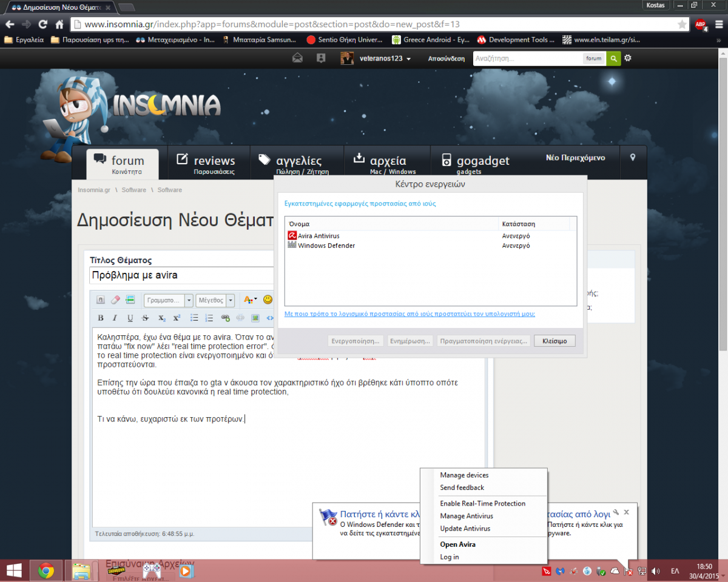Screen dimensions: 728x582
Task: Open advanced search gear icon
Action: [x=628, y=58]
